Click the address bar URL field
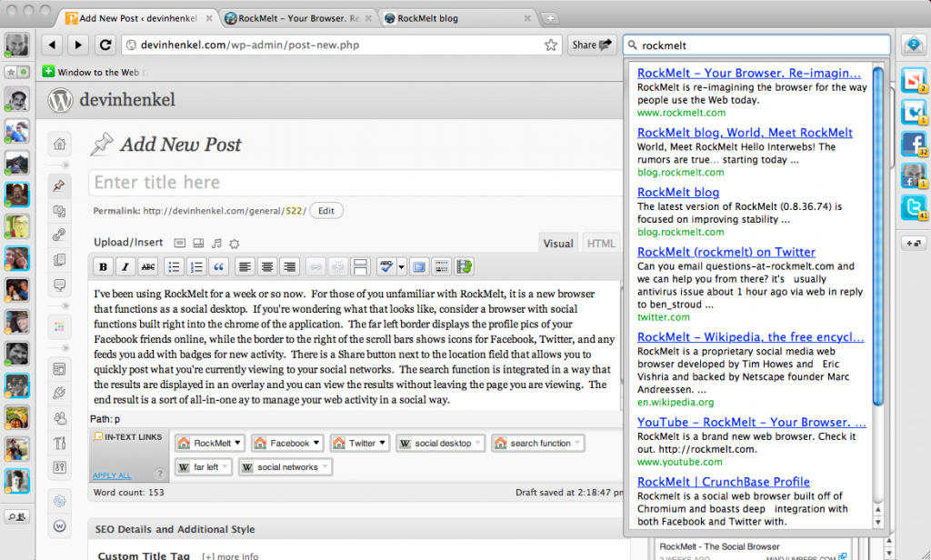This screenshot has width=931, height=560. tap(342, 45)
